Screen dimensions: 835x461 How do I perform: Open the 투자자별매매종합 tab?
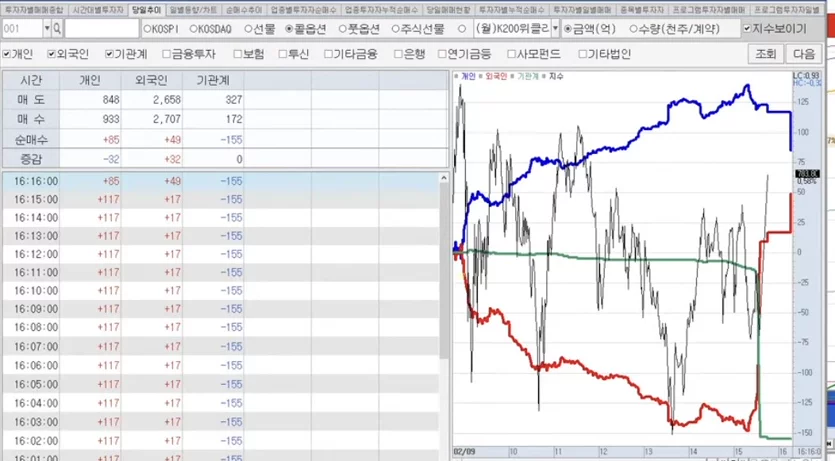(x=34, y=10)
